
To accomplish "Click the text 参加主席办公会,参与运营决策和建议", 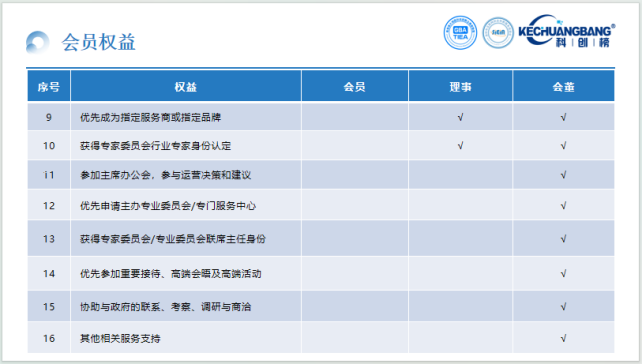I will coord(165,175).
